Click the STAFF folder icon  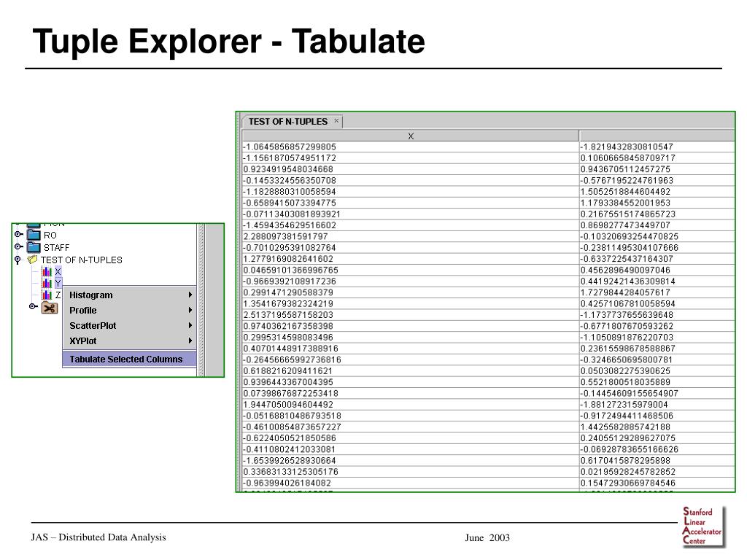[x=34, y=247]
